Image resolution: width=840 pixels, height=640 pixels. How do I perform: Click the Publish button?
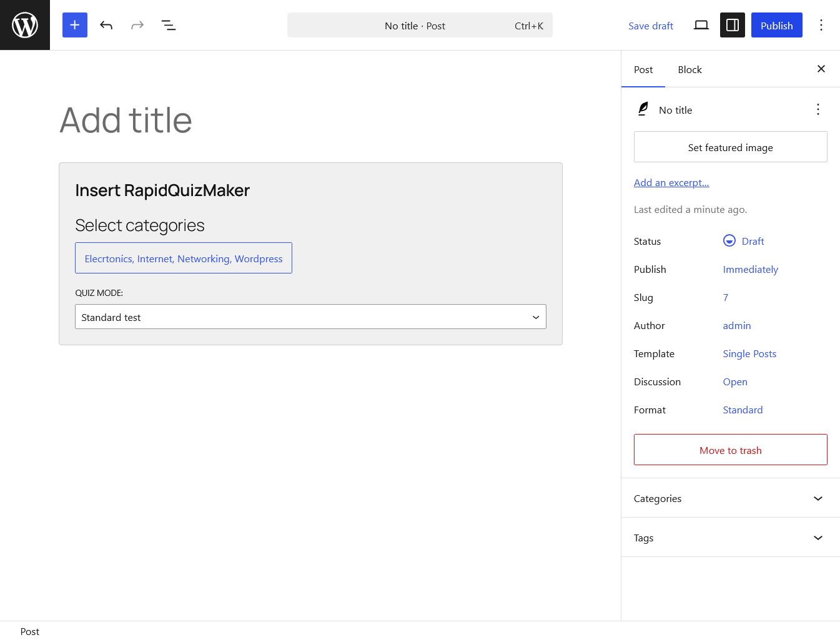tap(777, 25)
